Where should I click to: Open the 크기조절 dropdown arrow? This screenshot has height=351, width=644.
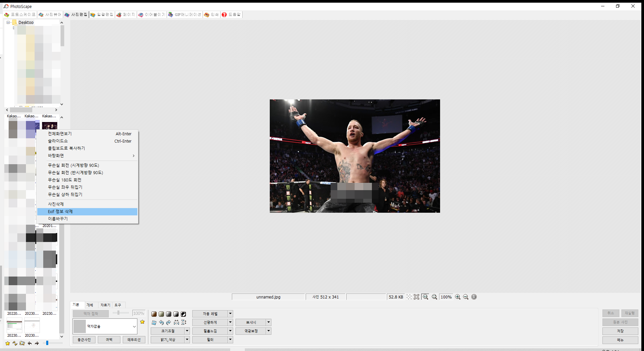(x=187, y=331)
